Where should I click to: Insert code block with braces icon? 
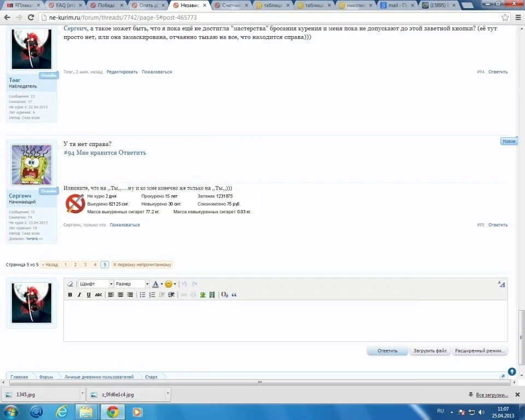(225, 295)
